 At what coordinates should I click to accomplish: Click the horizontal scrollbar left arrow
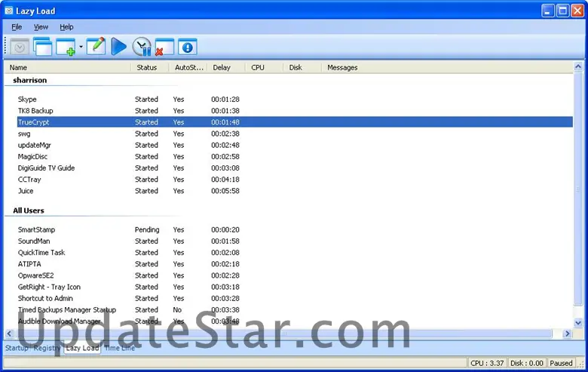9,333
